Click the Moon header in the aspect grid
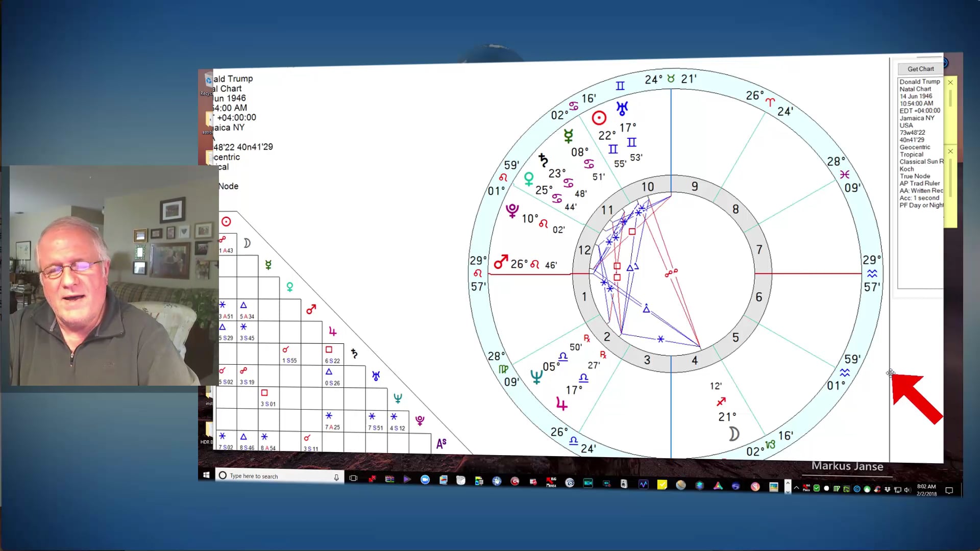Image resolution: width=980 pixels, height=551 pixels. point(247,243)
